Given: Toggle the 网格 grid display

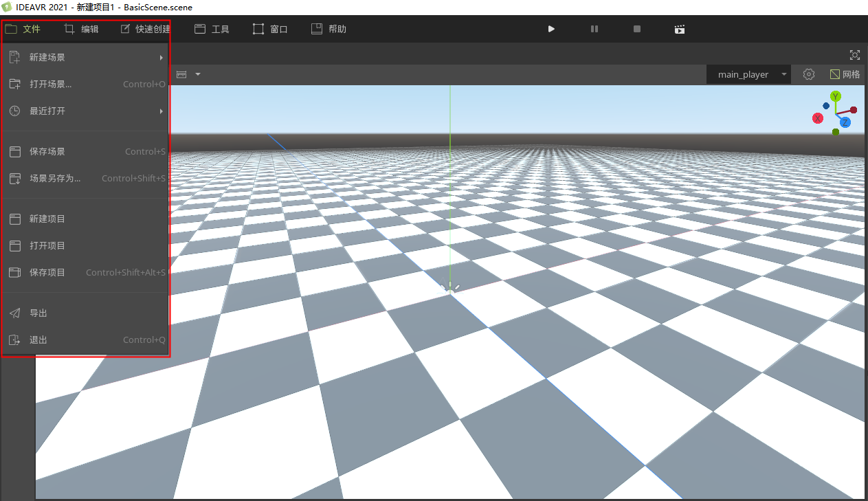Looking at the screenshot, I should pyautogui.click(x=845, y=74).
